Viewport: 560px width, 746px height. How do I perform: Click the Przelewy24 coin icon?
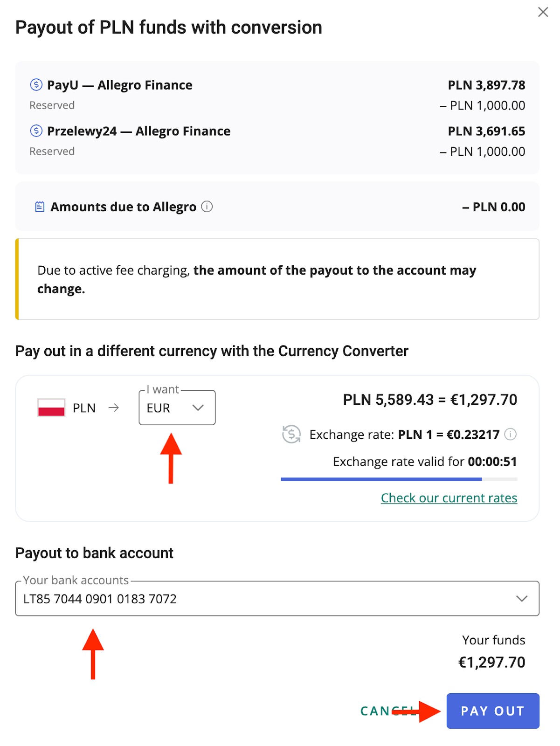click(36, 131)
